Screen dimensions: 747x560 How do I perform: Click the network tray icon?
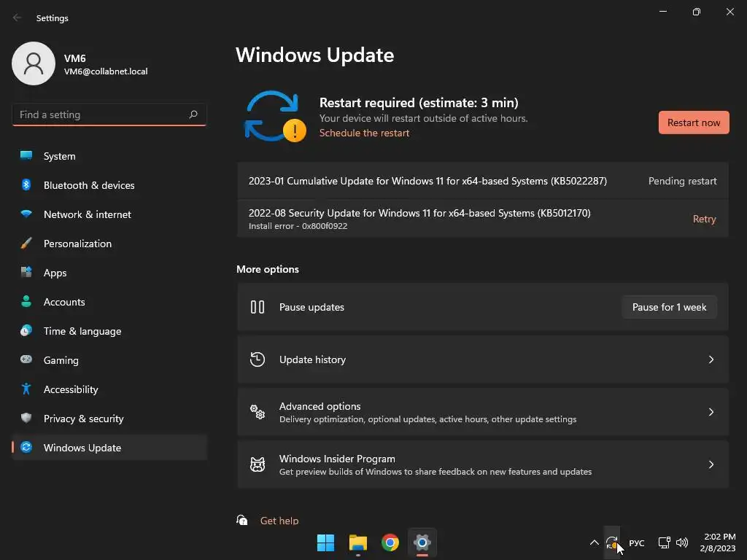point(664,542)
